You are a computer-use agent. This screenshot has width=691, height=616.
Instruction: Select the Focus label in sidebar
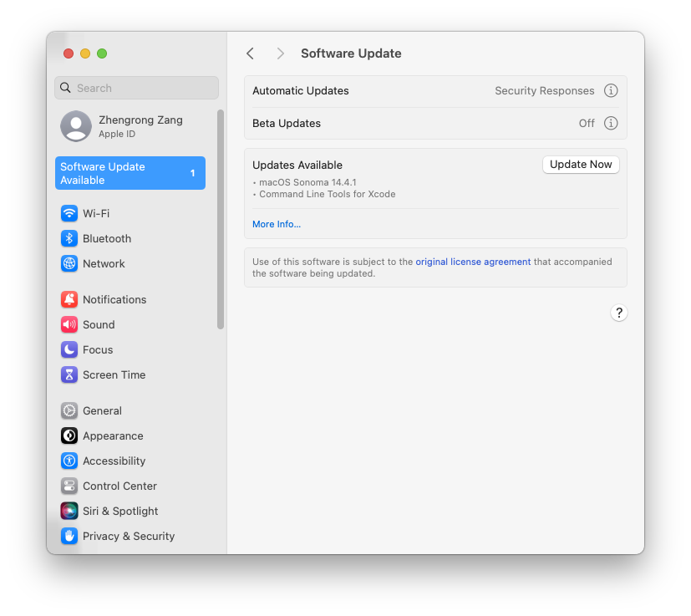[98, 349]
